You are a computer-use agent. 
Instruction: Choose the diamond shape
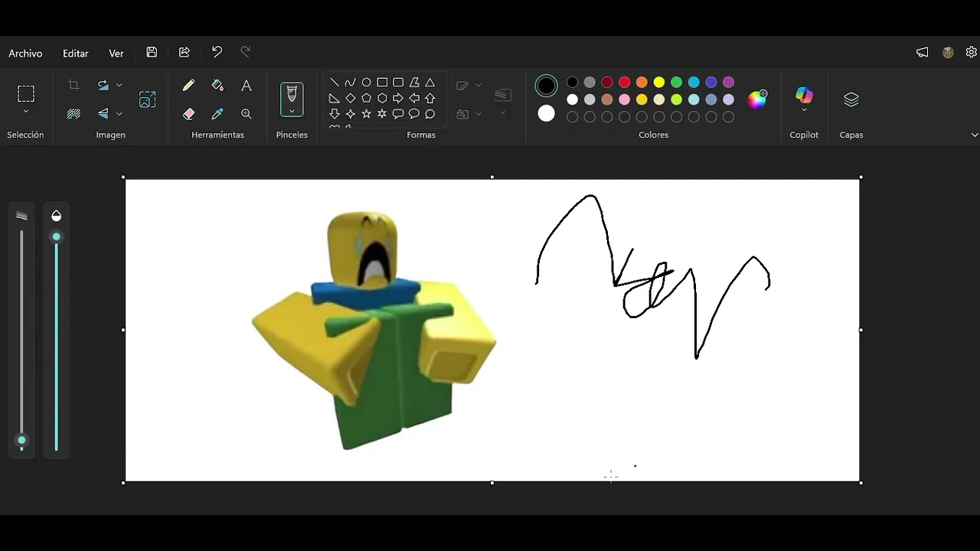pyautogui.click(x=351, y=98)
